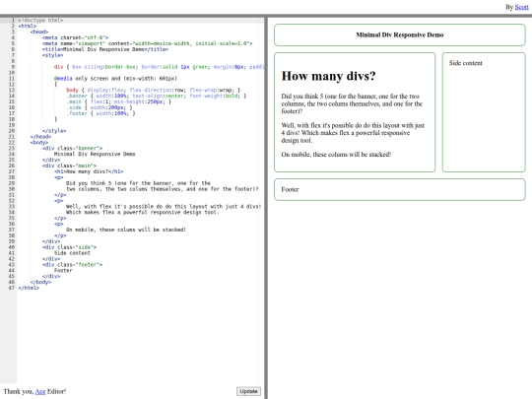Click the 'Side content' code line
532x399 pixels.
click(72, 253)
